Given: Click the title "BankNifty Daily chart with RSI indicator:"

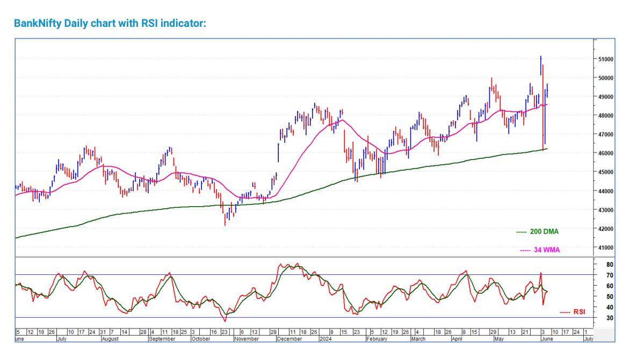Looking at the screenshot, I should (x=110, y=23).
